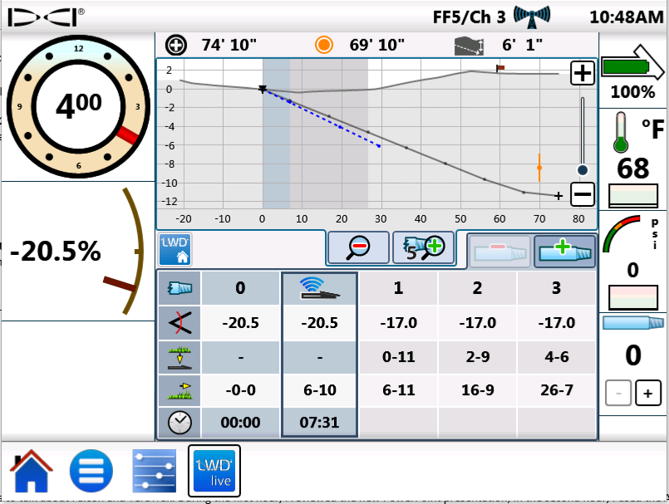Increase rod count with plus button
Viewport: 669px width, 504px height.
tap(648, 393)
